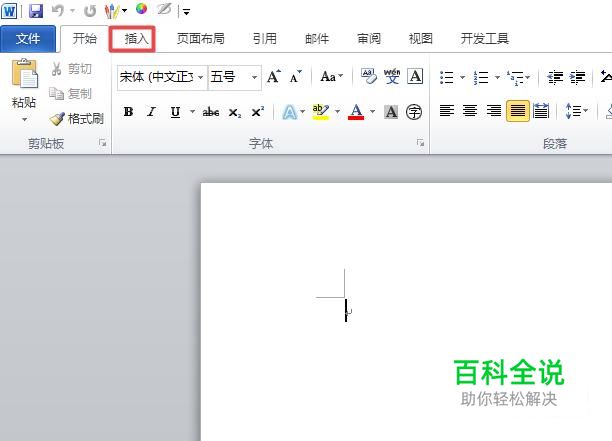Switch to the 页面布局 page layout tab
The image size is (612, 441).
tap(201, 39)
